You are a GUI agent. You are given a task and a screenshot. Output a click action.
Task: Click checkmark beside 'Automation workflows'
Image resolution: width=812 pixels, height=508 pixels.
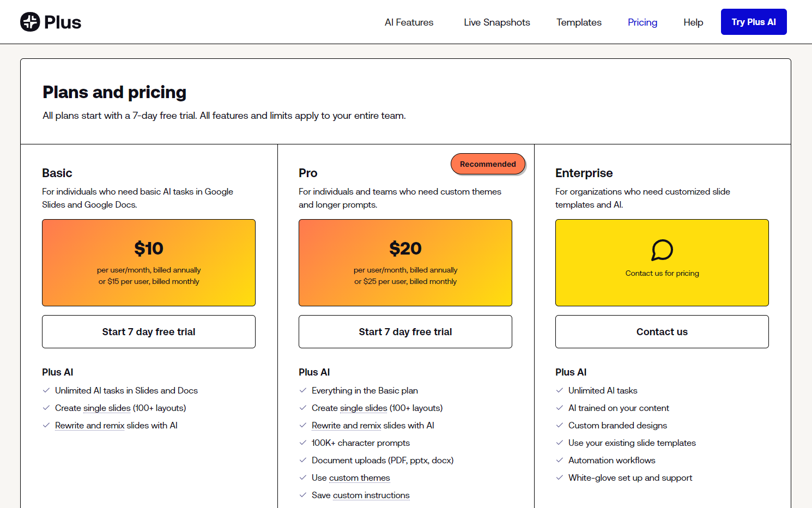click(560, 460)
